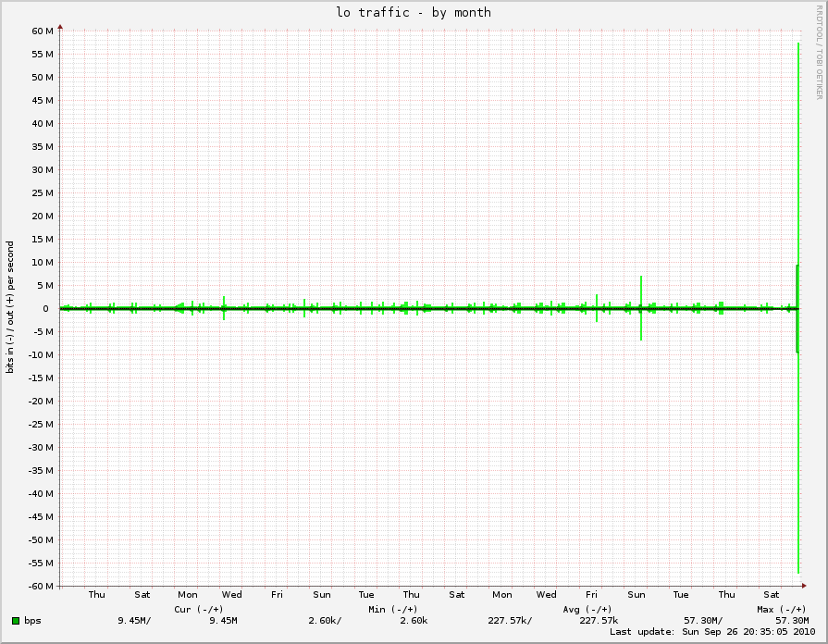The height and width of the screenshot is (644, 828).
Task: Click the "25 M" y-axis label
Action: tap(43, 192)
